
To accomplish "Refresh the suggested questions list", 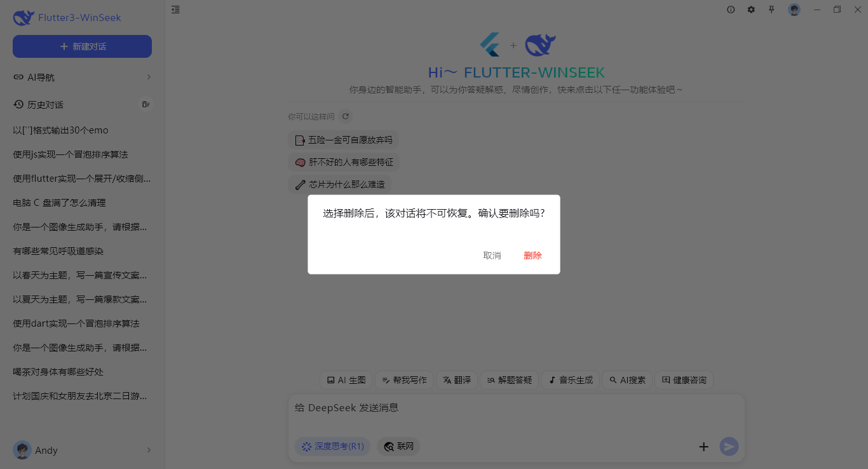I will click(x=345, y=116).
